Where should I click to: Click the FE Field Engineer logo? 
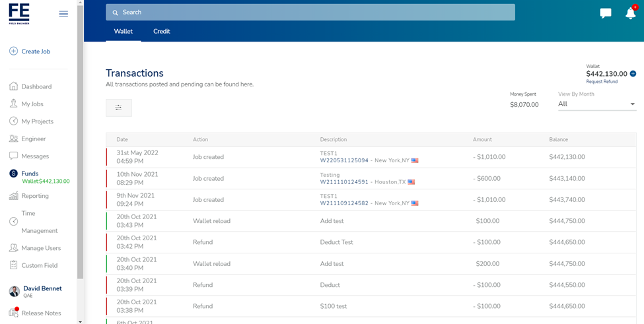point(19,14)
